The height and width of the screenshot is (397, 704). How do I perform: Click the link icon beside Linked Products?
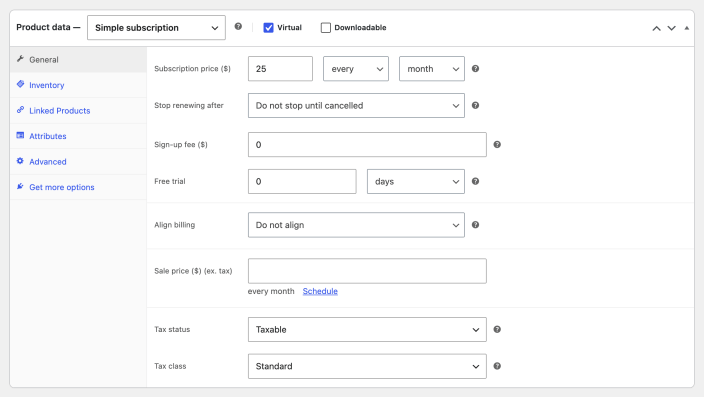click(x=20, y=110)
